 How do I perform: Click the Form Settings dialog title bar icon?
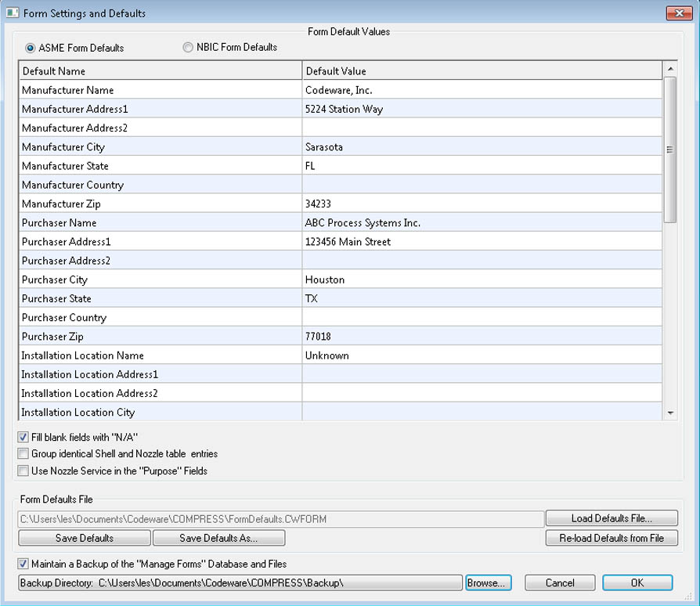(11, 13)
